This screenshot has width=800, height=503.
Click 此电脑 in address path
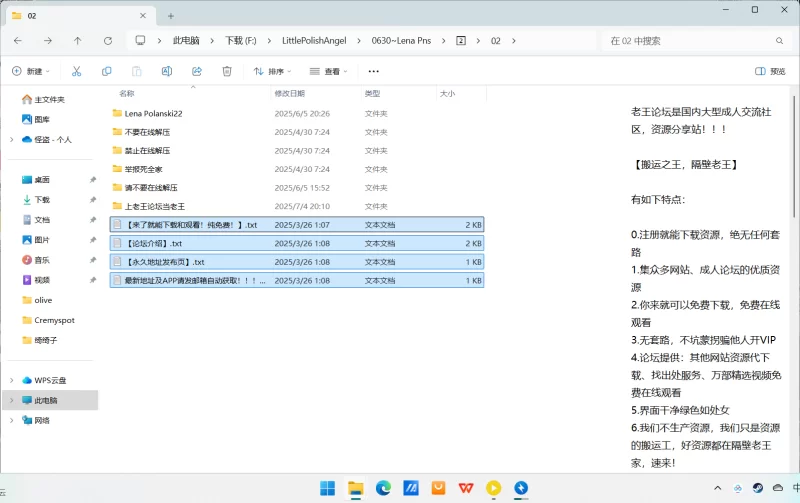[186, 41]
